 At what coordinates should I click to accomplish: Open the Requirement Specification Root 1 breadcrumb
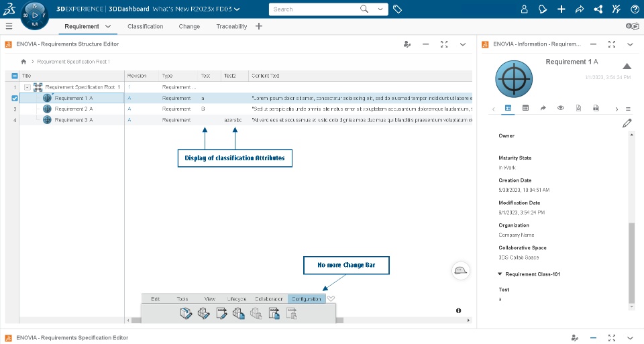click(x=74, y=62)
